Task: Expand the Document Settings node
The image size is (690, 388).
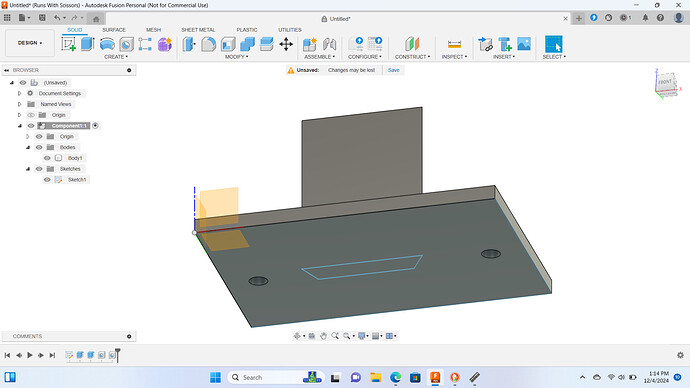Action: [19, 93]
